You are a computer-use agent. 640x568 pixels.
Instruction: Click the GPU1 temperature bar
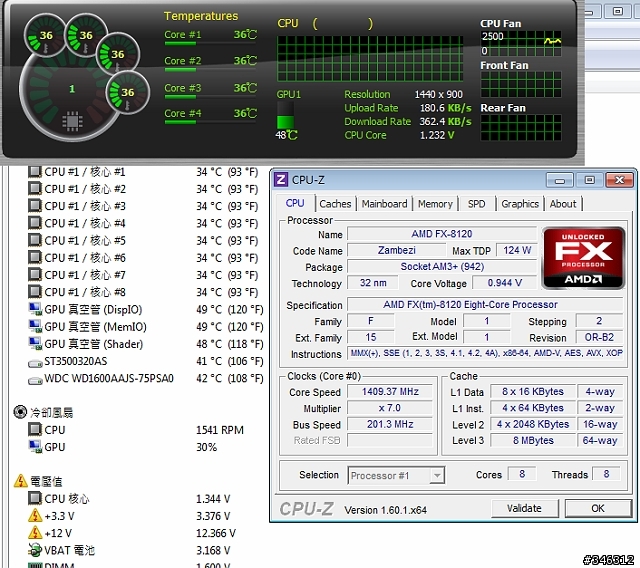(x=285, y=115)
